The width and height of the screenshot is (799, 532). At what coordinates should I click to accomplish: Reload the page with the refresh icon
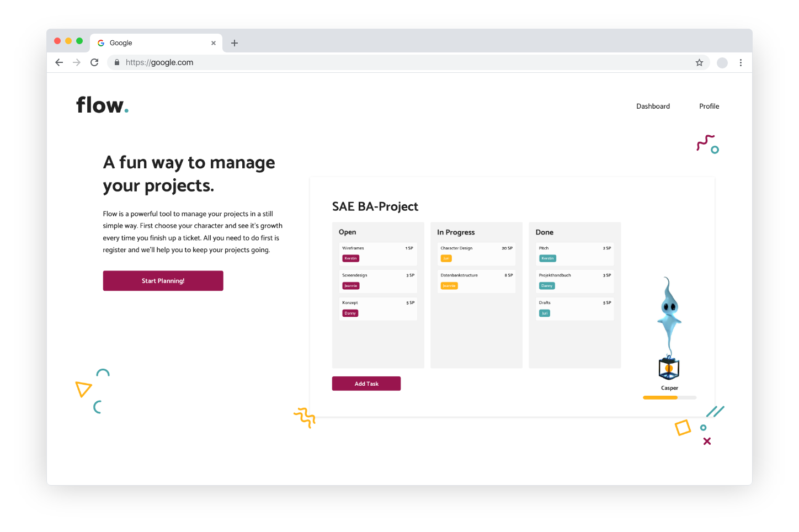(94, 62)
